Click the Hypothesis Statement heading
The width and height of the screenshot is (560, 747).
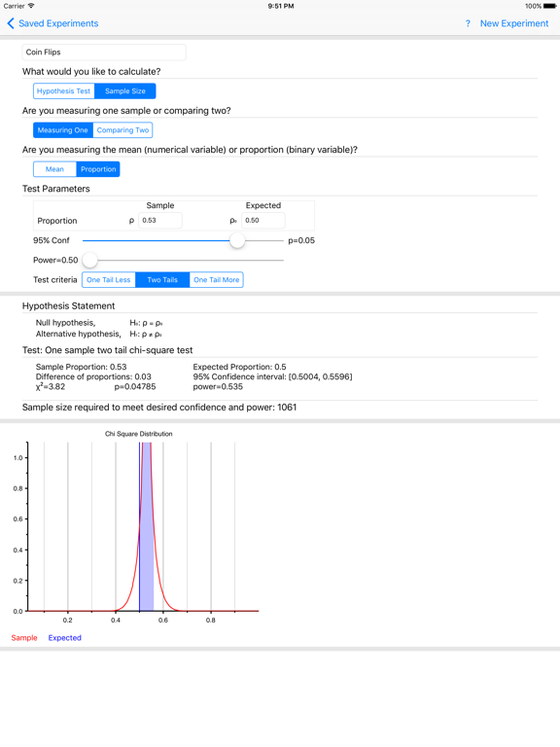click(69, 305)
